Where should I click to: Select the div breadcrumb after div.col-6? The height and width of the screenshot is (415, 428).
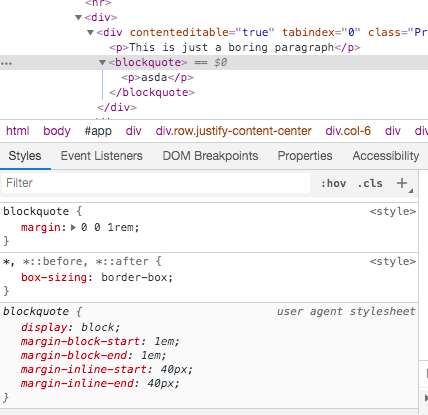[393, 131]
